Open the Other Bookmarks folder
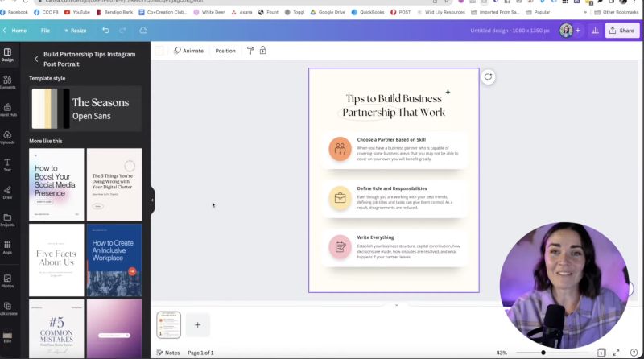The image size is (644, 359). [617, 12]
